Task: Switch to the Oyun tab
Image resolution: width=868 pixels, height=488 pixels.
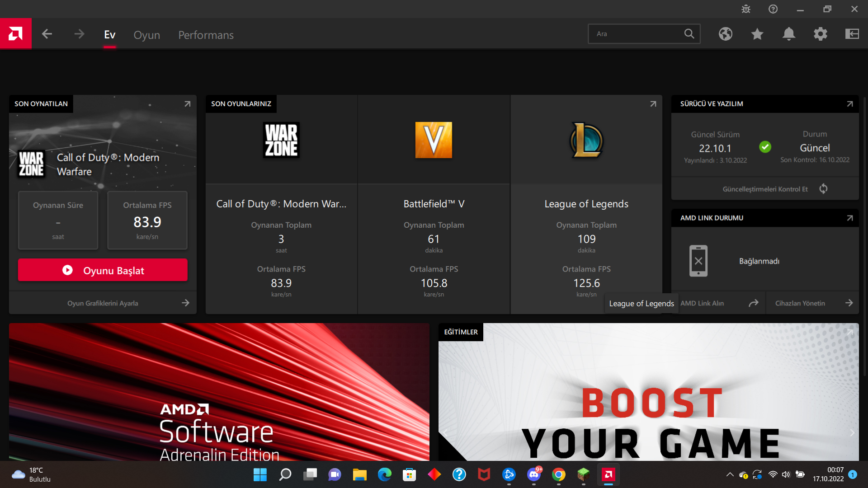Action: click(146, 35)
